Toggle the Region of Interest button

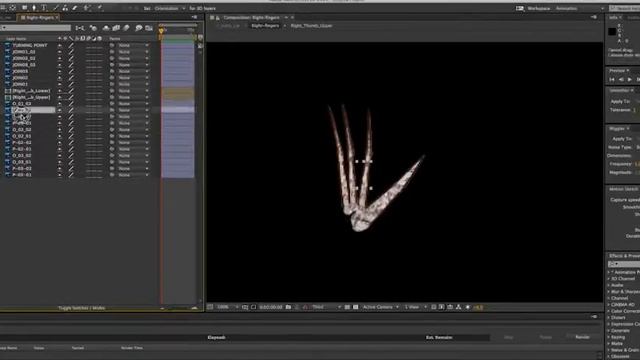347,307
